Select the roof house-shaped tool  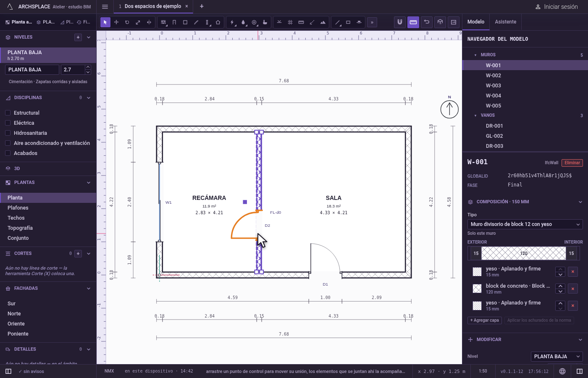[x=218, y=22]
